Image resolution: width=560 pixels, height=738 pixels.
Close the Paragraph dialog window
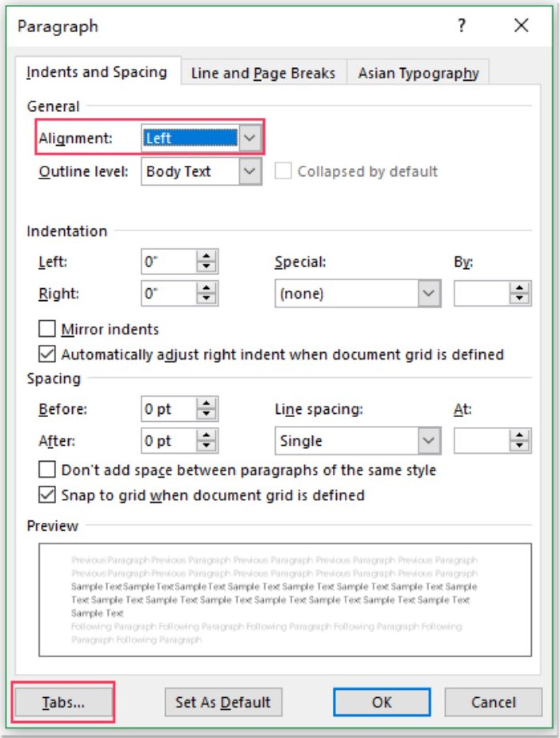click(521, 25)
